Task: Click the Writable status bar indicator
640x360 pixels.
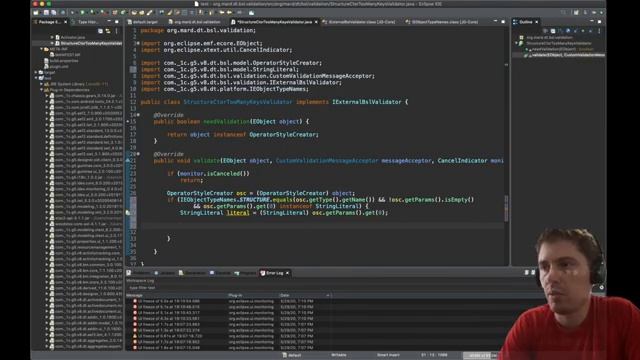Action: click(339, 355)
